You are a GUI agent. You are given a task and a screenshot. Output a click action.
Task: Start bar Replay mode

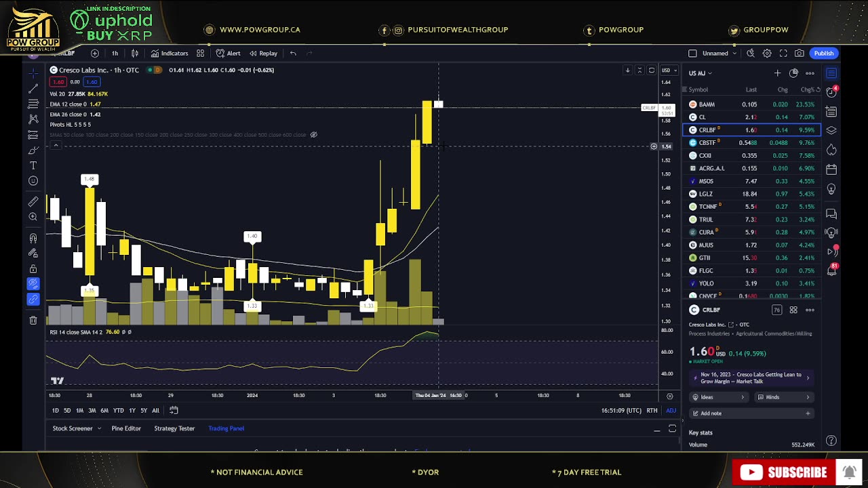[x=263, y=53]
